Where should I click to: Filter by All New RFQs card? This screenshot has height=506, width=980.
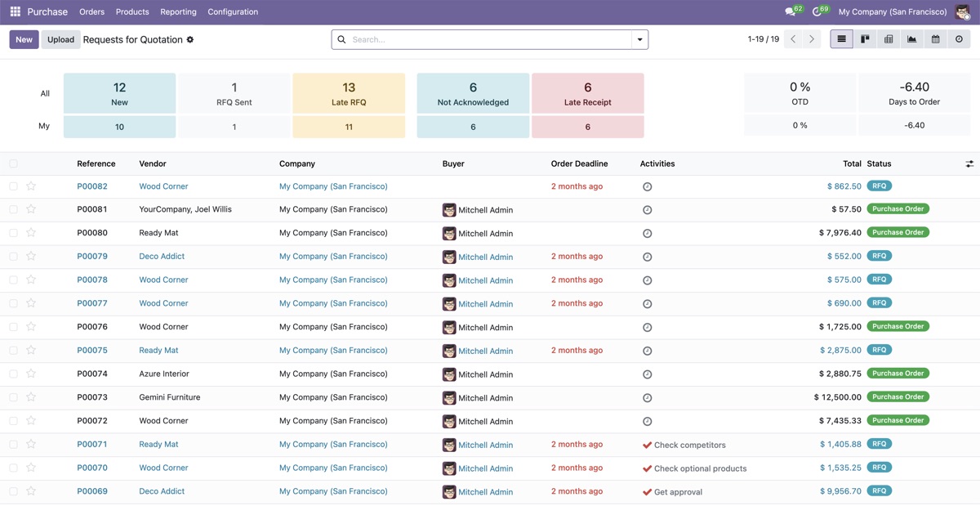[x=119, y=93]
